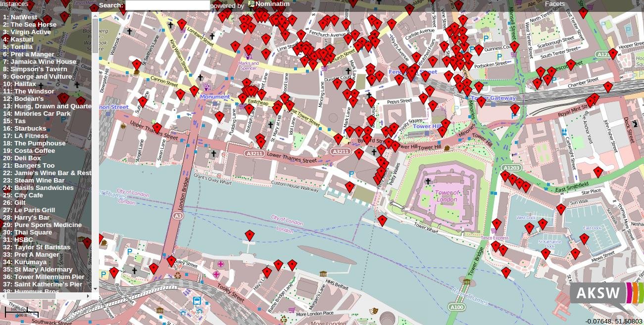Click the instance list vertical scrollbar thumb

tap(95, 36)
